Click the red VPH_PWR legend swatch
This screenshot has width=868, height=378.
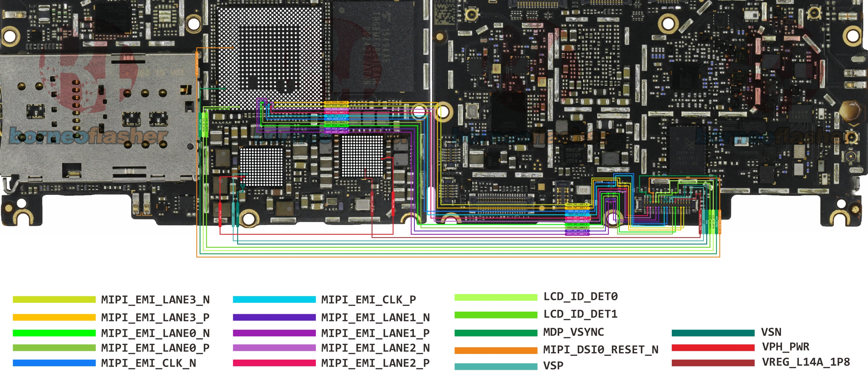coord(713,348)
